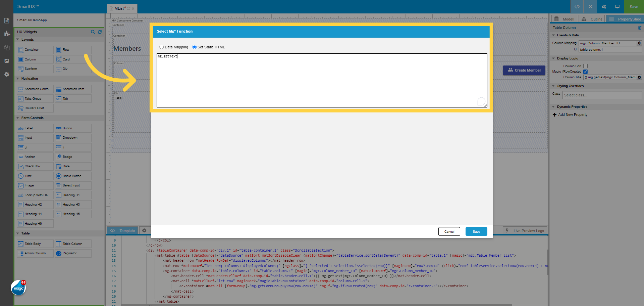Click the Id input field showing table-column.1
Image resolution: width=644 pixels, height=306 pixels.
[x=609, y=49]
